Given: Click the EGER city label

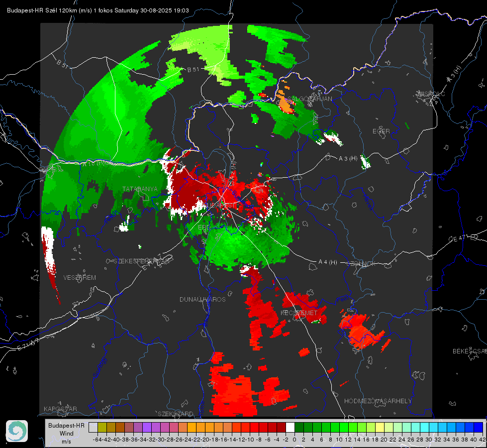Looking at the screenshot, I should [x=381, y=131].
